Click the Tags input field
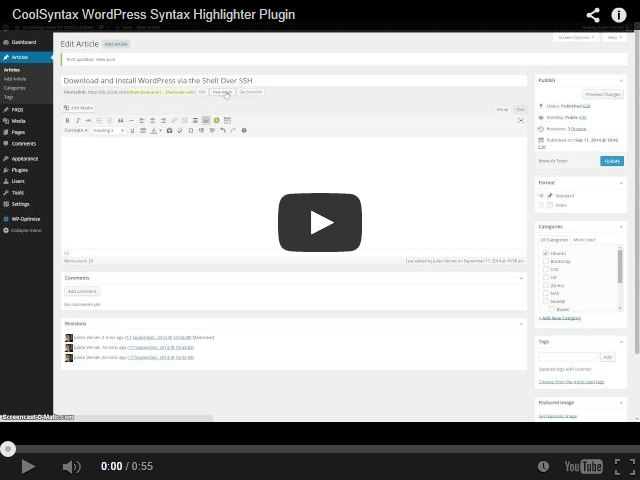Viewport: 640px width, 480px height. 569,357
